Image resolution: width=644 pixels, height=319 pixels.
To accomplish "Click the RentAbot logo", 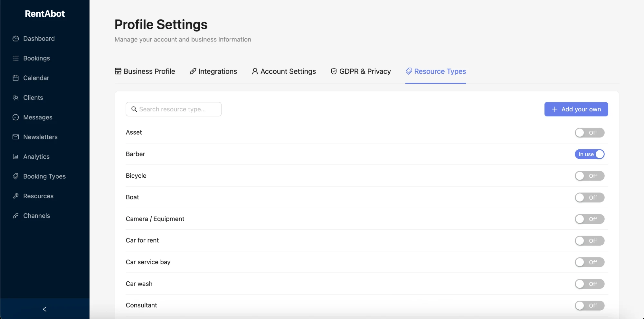I will click(45, 14).
